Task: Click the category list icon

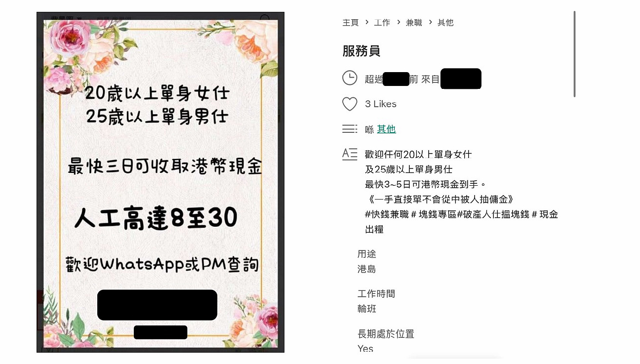Action: point(350,129)
